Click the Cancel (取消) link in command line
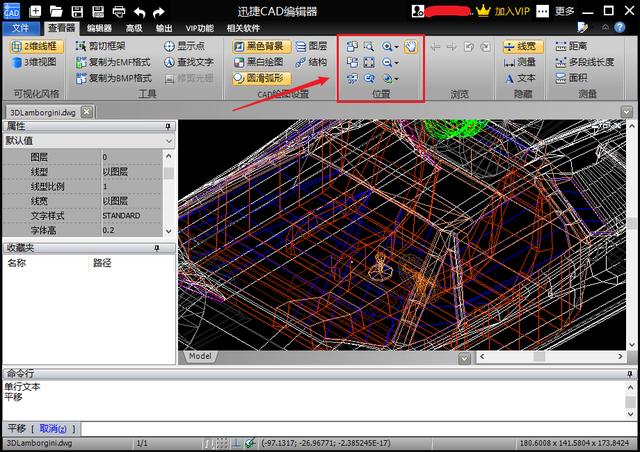 coord(52,428)
